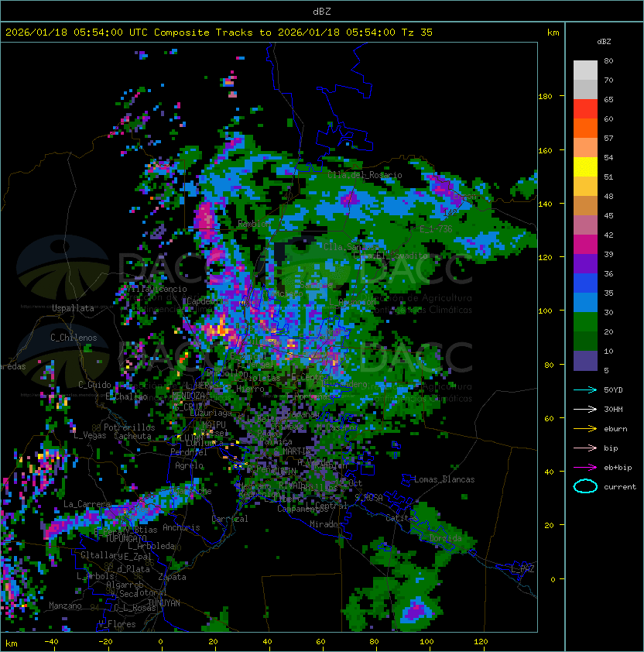Screen dimensions: 644x652
Task: Click the 'C_Chilenos' place label on map
Action: [x=74, y=338]
